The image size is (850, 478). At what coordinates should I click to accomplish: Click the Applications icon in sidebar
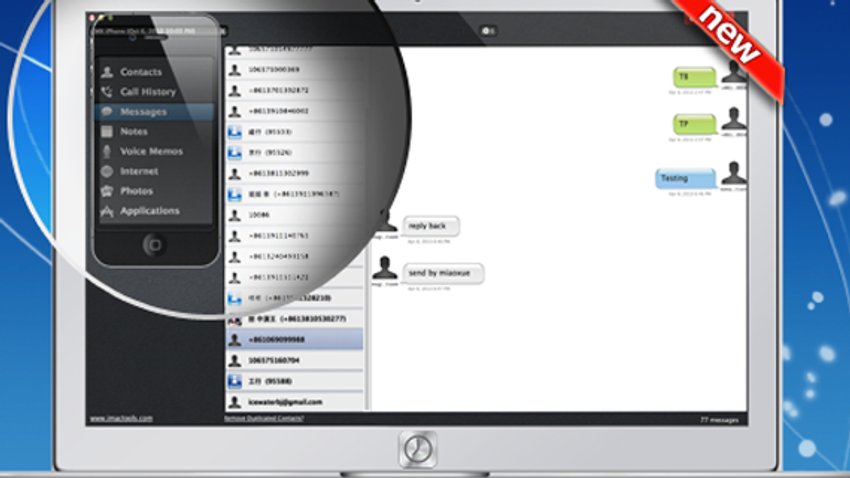click(x=107, y=211)
